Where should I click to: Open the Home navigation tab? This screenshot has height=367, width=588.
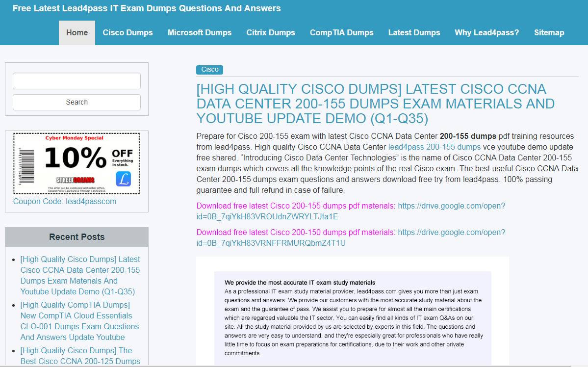77,33
